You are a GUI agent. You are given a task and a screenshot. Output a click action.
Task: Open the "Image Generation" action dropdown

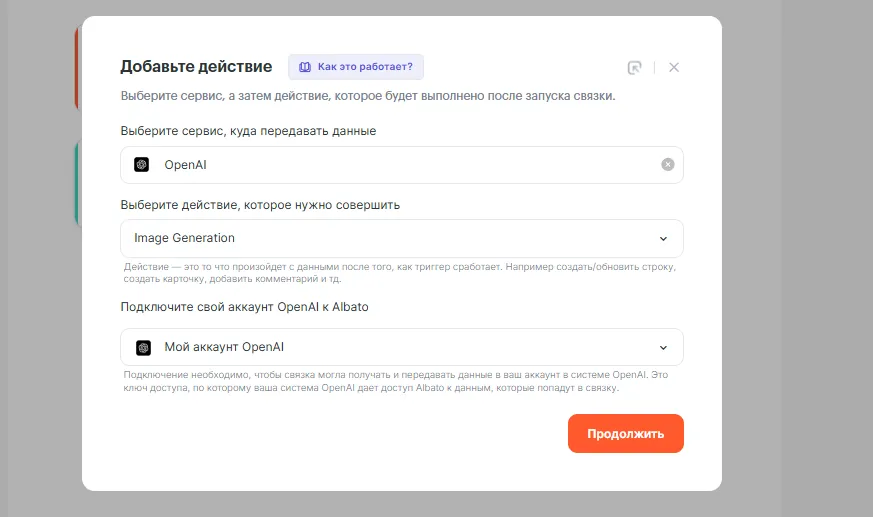[400, 238]
